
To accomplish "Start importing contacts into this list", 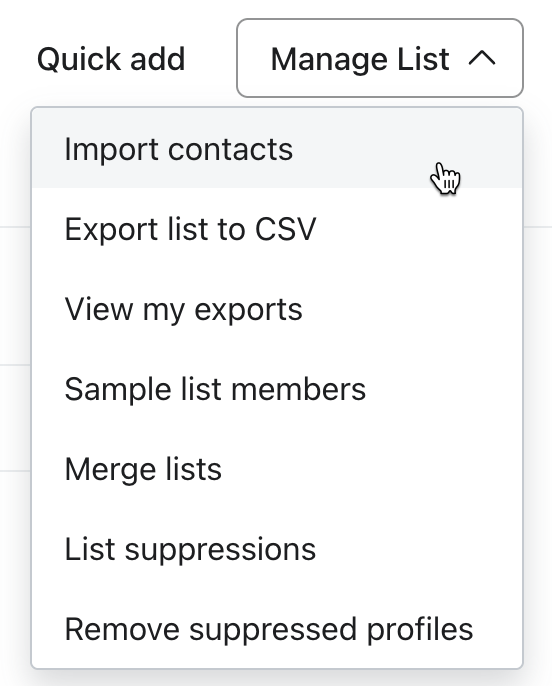I will 277,149.
